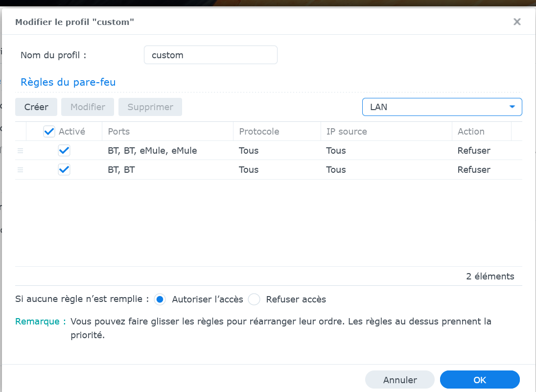Uncheck the BT, BT rule checkbox
The width and height of the screenshot is (536, 392).
tap(64, 170)
